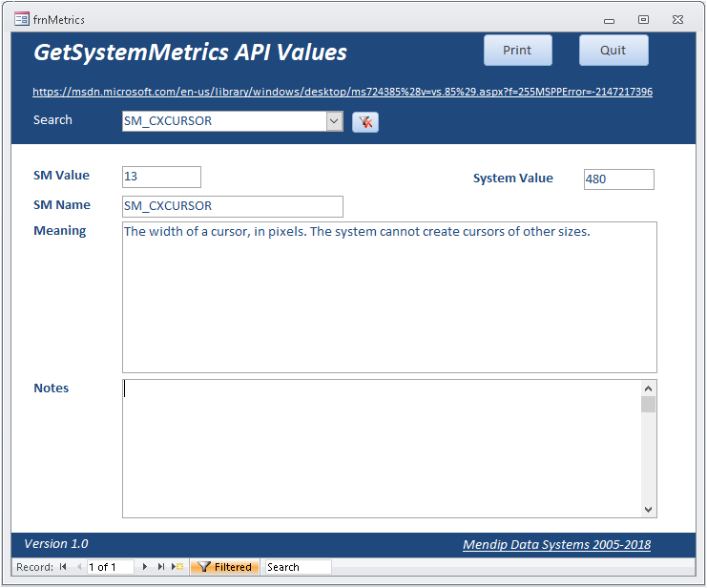Click the frmMetrics form icon in title bar
Viewport: 707px width, 588px height.
click(22, 19)
